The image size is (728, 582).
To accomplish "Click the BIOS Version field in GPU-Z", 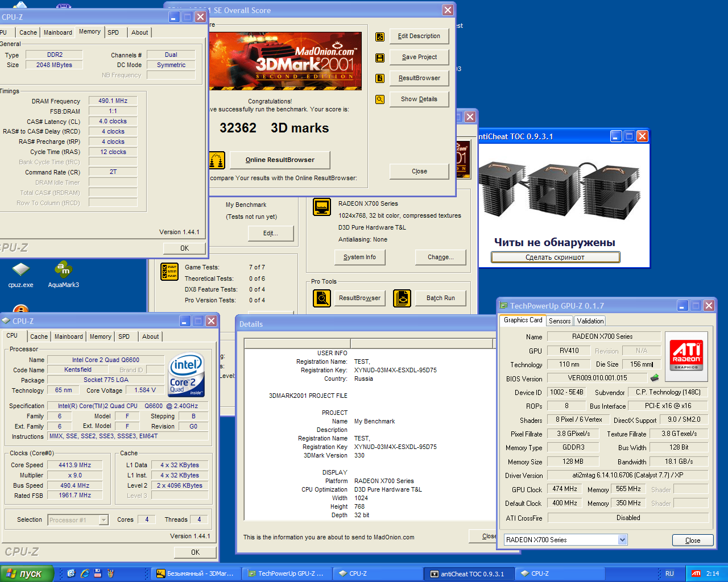I will point(597,378).
